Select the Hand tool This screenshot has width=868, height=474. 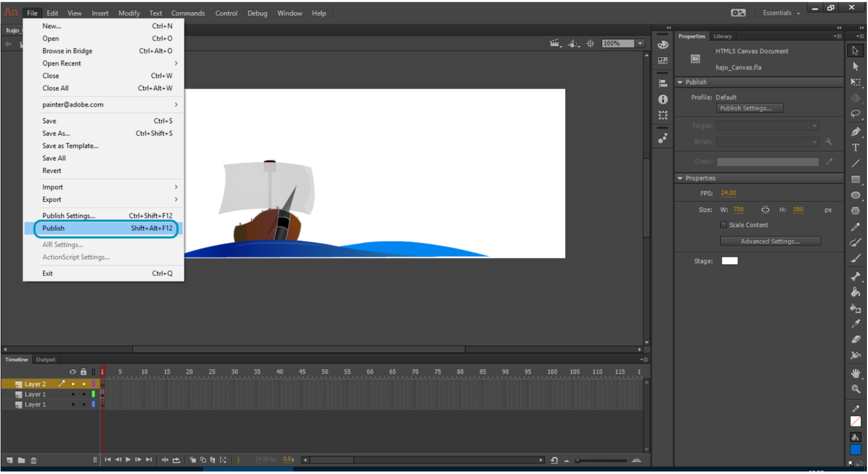[855, 373]
